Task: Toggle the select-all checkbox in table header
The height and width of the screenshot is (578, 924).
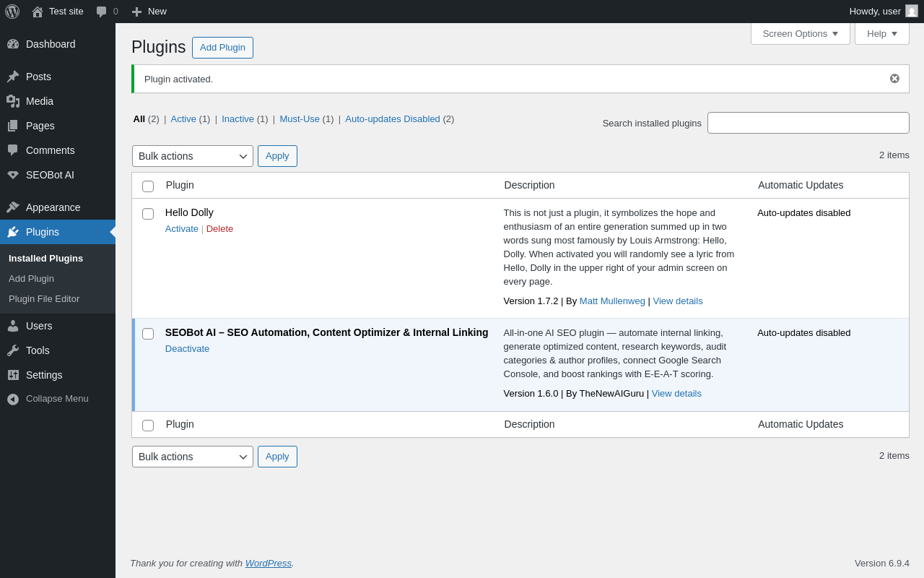Action: [x=148, y=186]
